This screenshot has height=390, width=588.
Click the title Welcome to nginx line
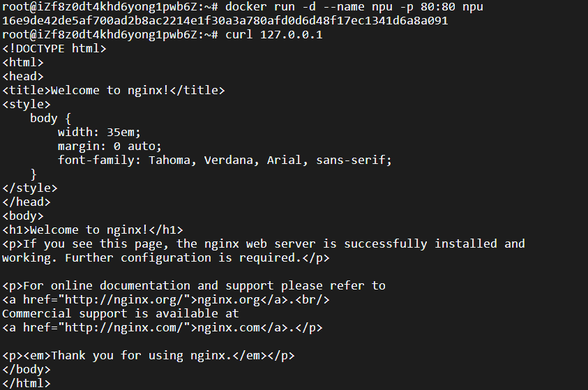pos(113,91)
